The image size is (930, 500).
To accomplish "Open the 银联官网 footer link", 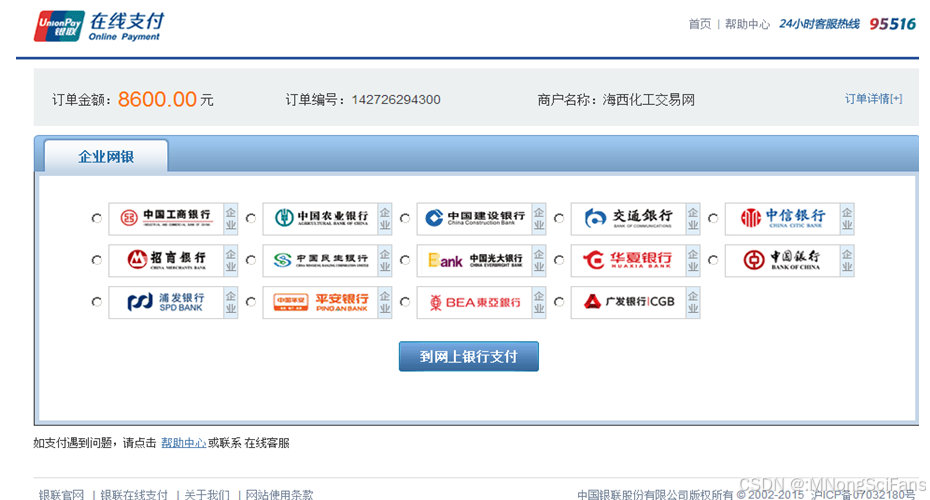I will coord(62,494).
